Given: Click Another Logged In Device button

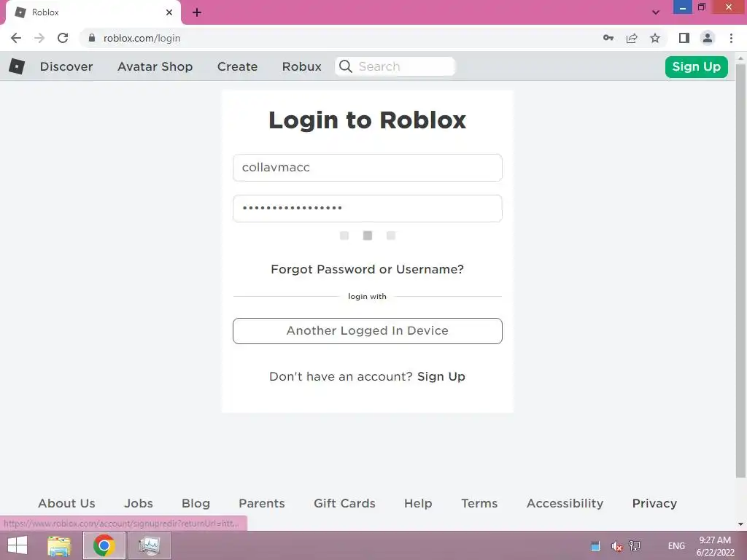Looking at the screenshot, I should [368, 331].
